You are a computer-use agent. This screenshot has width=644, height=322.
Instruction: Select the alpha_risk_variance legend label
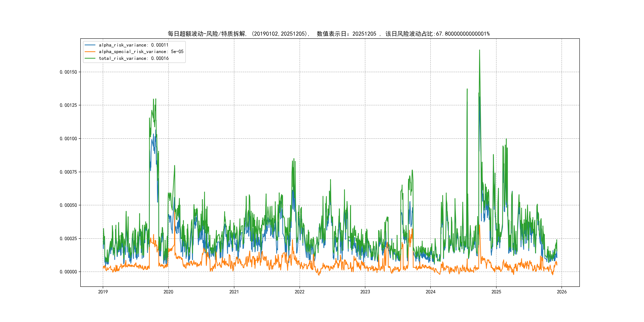pyautogui.click(x=134, y=45)
